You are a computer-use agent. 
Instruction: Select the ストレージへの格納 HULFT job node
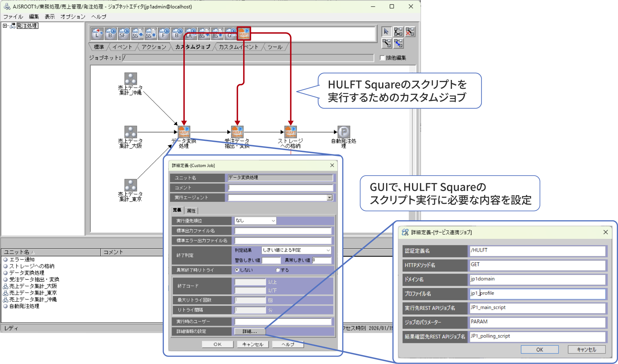click(x=290, y=132)
